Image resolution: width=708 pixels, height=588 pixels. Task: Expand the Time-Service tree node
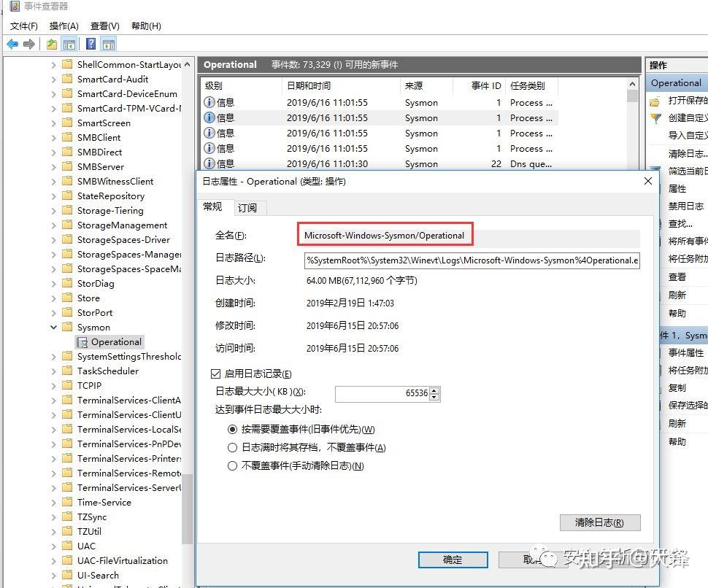pos(54,502)
